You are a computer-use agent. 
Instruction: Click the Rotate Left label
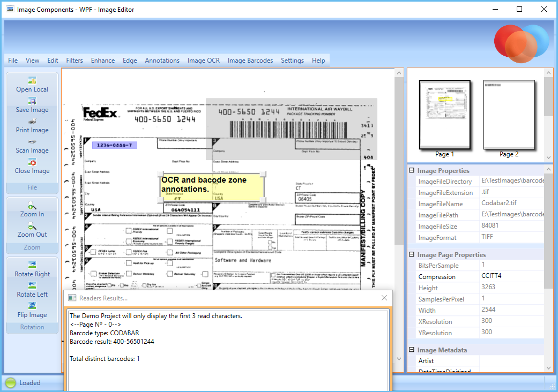[x=32, y=294]
